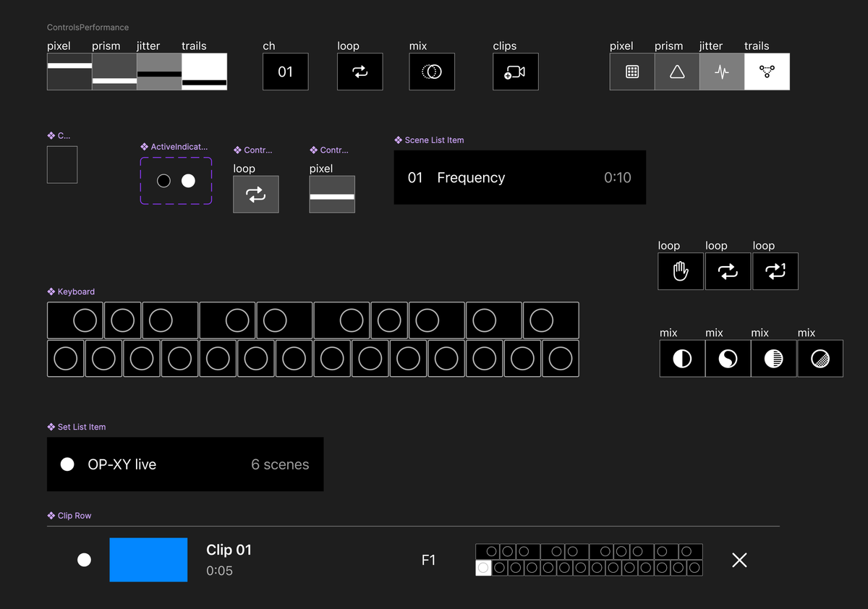Toggle the hollow circle in ActiveIndicator
Screen dimensions: 868x609
(164, 181)
